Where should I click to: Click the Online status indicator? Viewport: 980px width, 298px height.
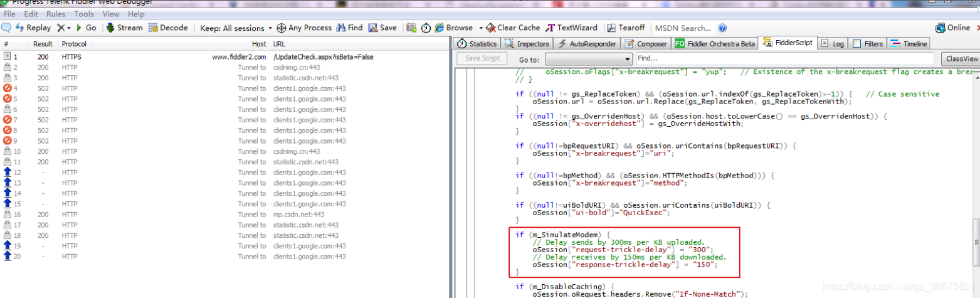pyautogui.click(x=952, y=28)
